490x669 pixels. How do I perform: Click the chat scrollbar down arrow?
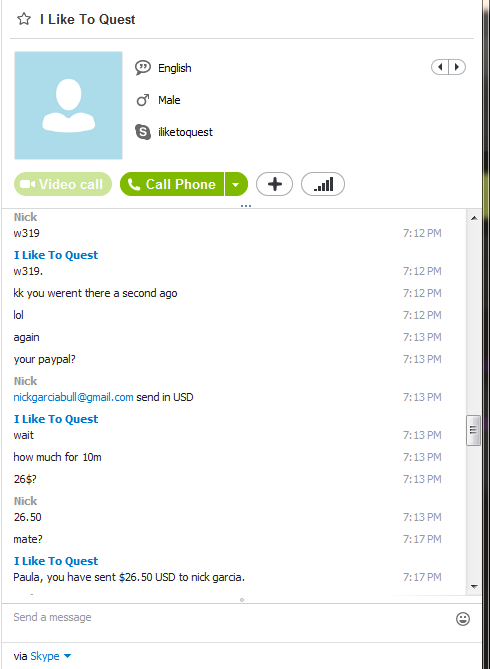[474, 587]
